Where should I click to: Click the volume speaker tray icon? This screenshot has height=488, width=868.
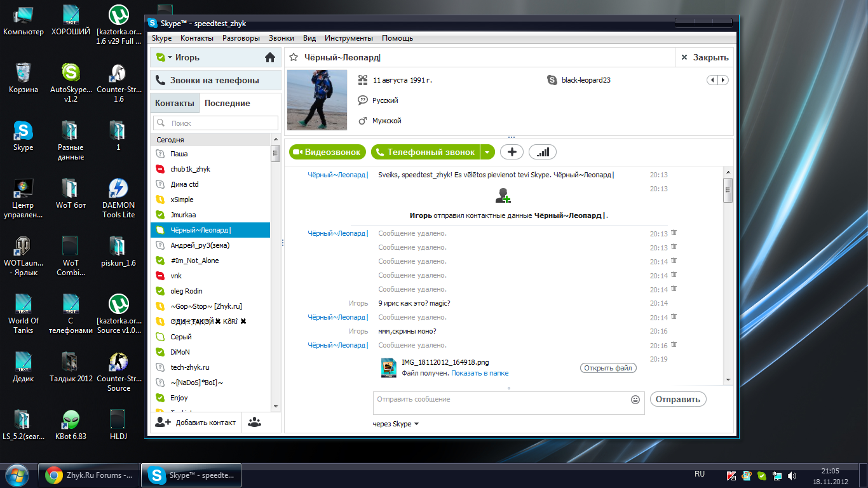pyautogui.click(x=792, y=475)
